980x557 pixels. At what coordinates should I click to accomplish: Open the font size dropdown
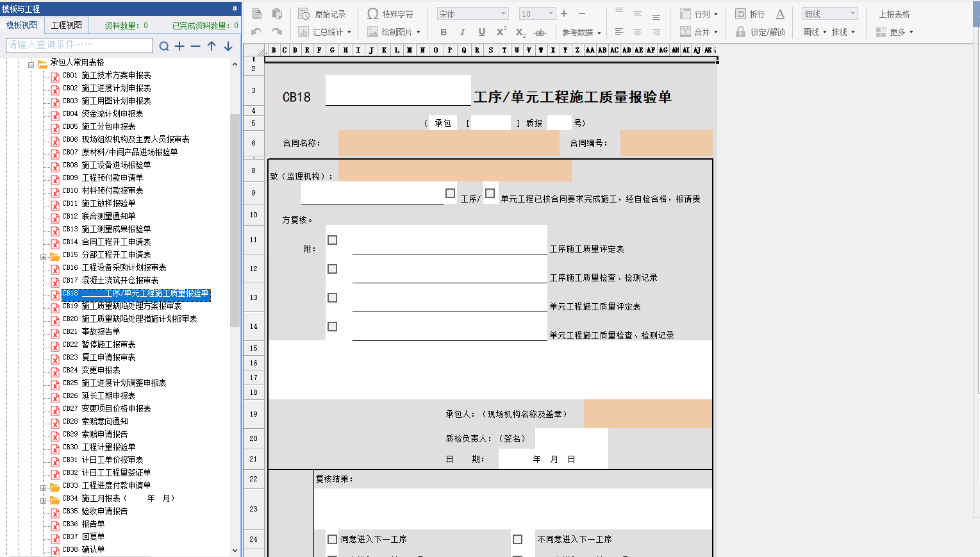coord(537,13)
